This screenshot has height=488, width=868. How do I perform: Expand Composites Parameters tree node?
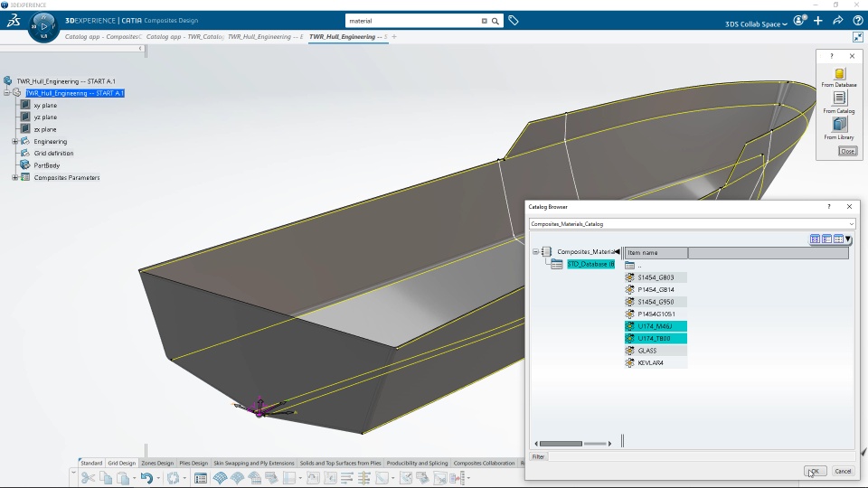click(x=15, y=178)
